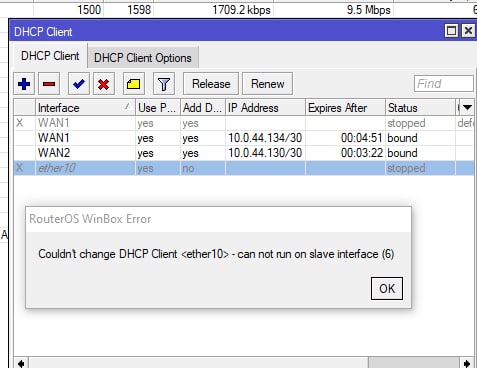The height and width of the screenshot is (368, 477).
Task: Click the 1709.2 kbps value in background
Action: click(x=241, y=10)
